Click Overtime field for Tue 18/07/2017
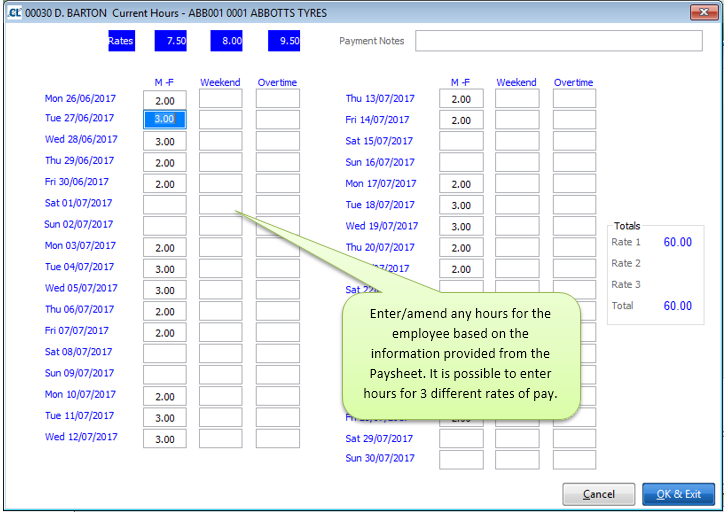Screen dimensions: 726x514 tap(574, 205)
